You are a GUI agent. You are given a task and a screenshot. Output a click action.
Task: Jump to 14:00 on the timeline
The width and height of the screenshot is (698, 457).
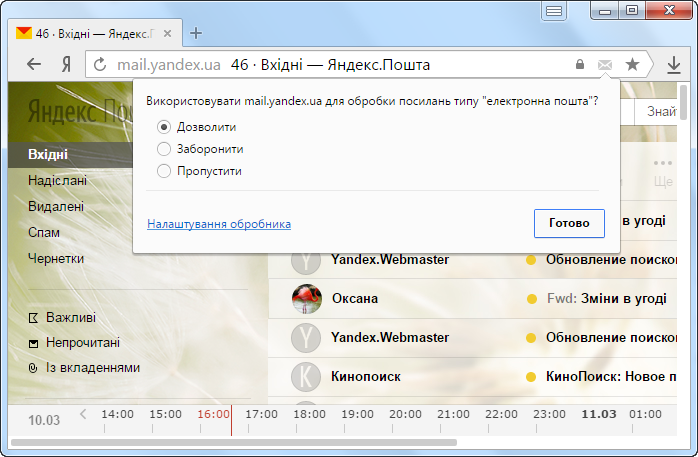(118, 414)
